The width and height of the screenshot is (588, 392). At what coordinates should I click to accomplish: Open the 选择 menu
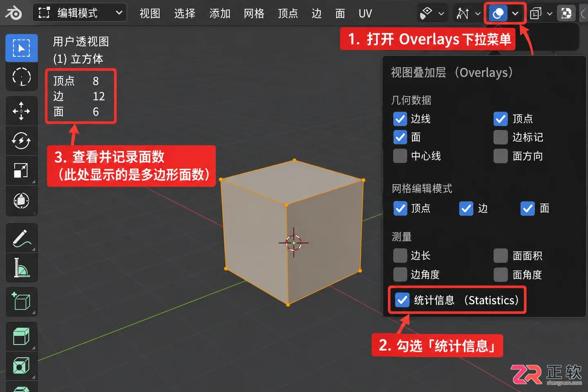185,13
